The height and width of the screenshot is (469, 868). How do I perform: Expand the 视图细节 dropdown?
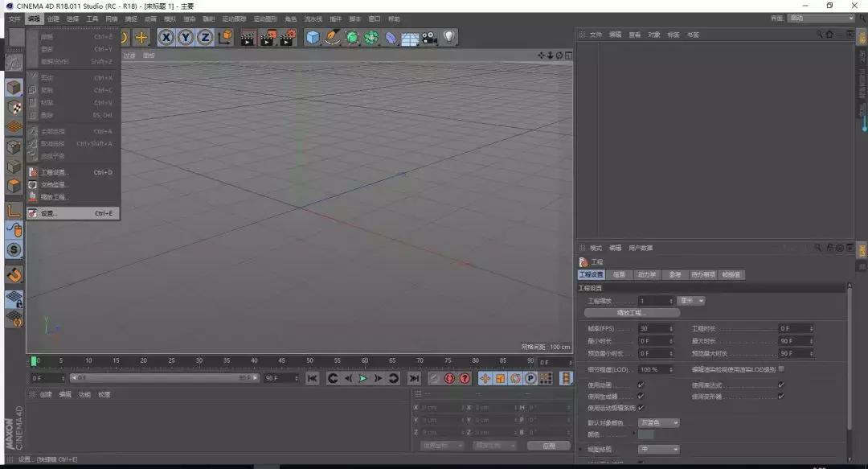click(658, 449)
